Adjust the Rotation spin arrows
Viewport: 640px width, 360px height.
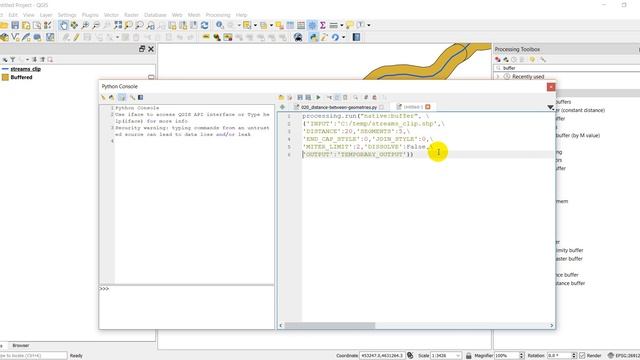point(574,356)
